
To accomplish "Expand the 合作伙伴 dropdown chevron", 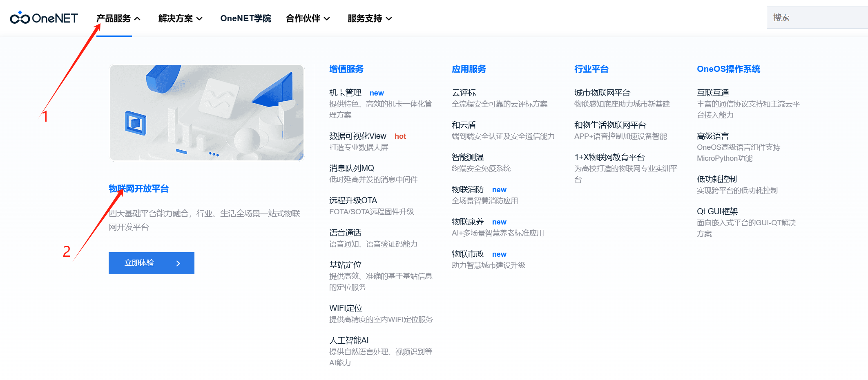I will [327, 18].
